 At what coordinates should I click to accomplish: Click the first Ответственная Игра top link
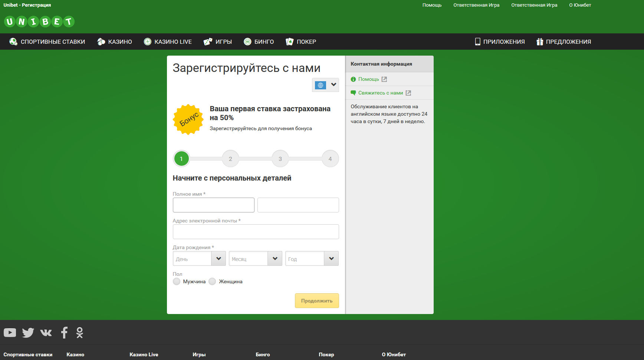click(476, 5)
